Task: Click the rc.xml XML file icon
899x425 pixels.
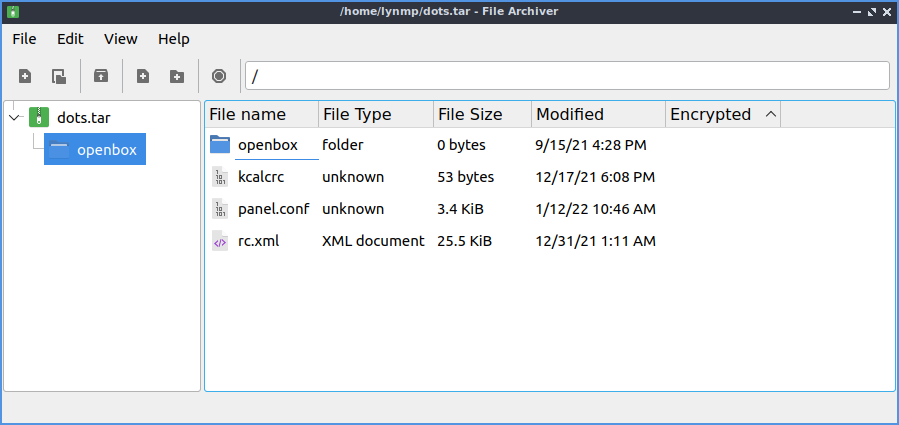Action: pyautogui.click(x=220, y=241)
